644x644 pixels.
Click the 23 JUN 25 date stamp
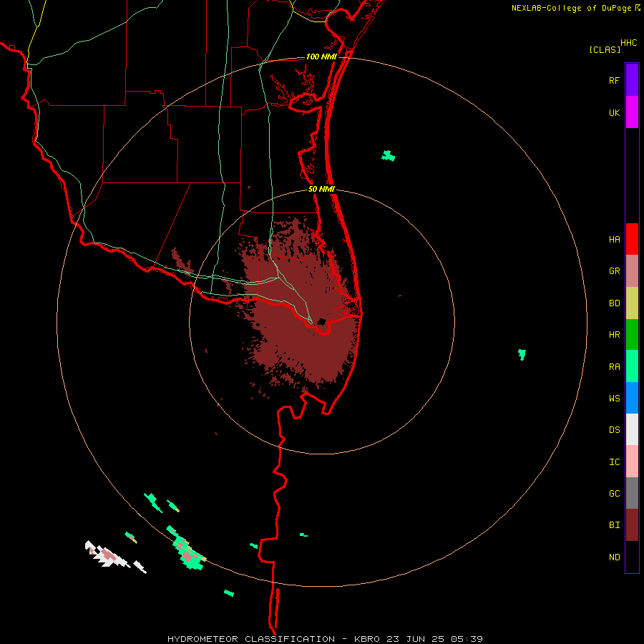[415, 639]
